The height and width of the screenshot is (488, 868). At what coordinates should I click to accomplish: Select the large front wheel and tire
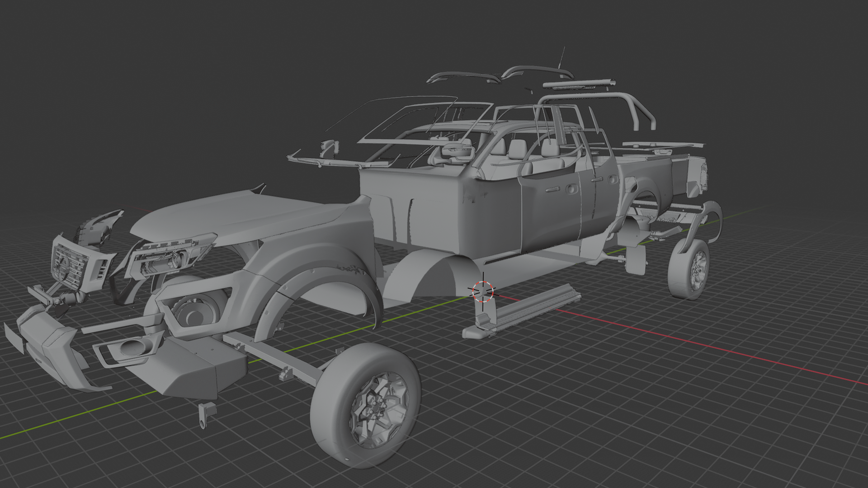tap(365, 406)
